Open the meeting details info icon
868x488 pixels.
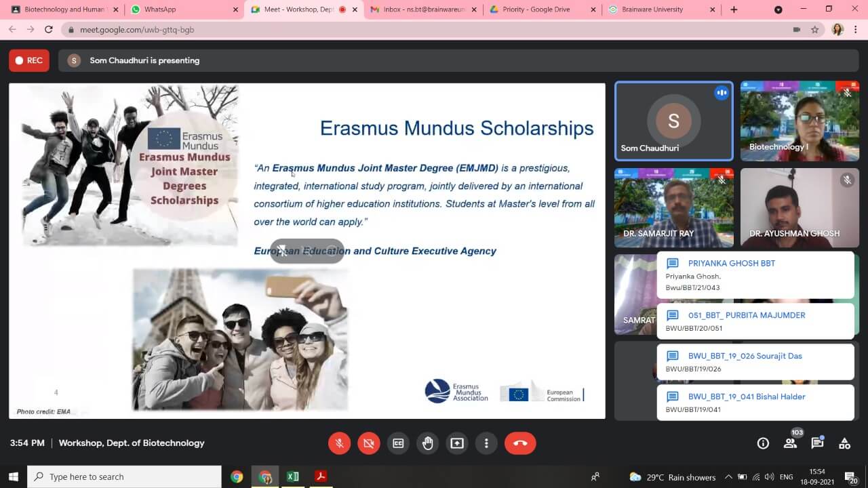[763, 443]
